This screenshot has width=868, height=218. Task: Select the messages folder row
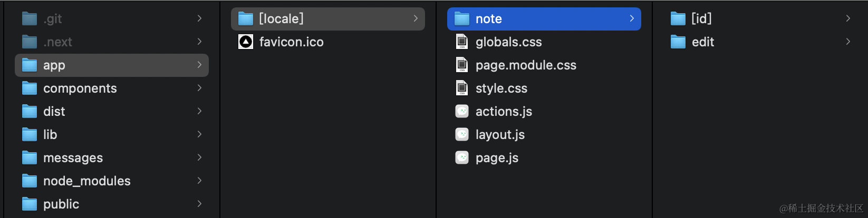coord(73,158)
